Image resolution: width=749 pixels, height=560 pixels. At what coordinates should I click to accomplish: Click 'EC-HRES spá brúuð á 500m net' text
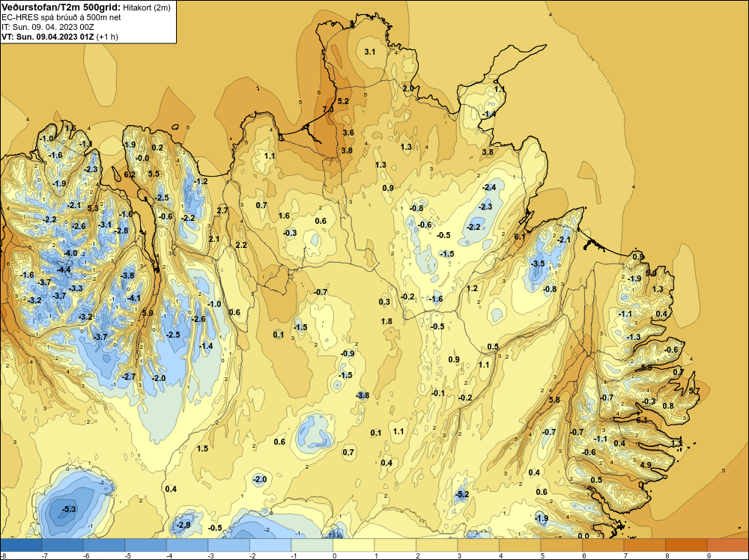[61, 17]
